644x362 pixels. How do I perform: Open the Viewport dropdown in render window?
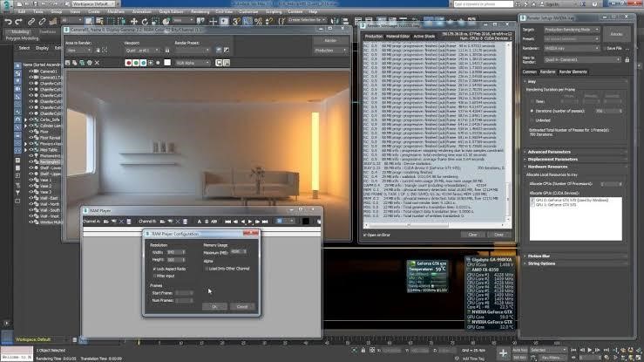coord(143,50)
